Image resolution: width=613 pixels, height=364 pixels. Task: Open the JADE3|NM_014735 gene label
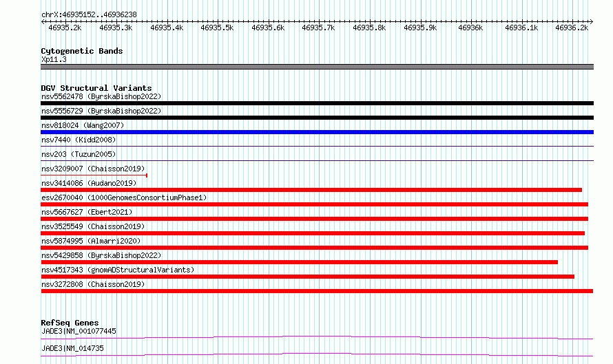72,348
